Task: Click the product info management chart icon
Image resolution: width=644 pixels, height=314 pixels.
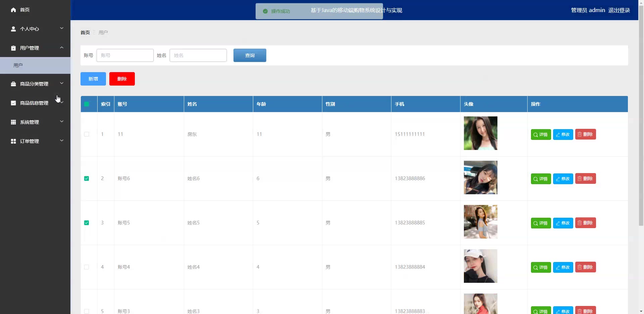Action: (x=13, y=103)
